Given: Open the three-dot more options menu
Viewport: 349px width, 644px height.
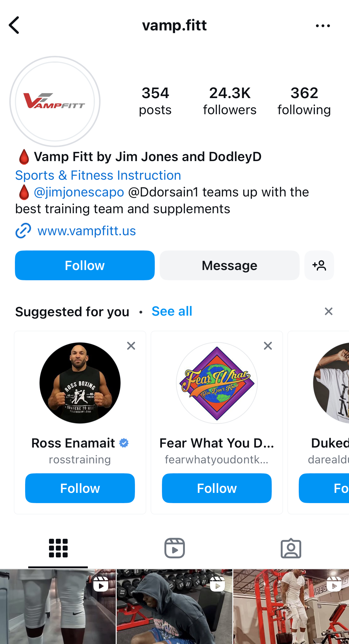Looking at the screenshot, I should tap(323, 26).
